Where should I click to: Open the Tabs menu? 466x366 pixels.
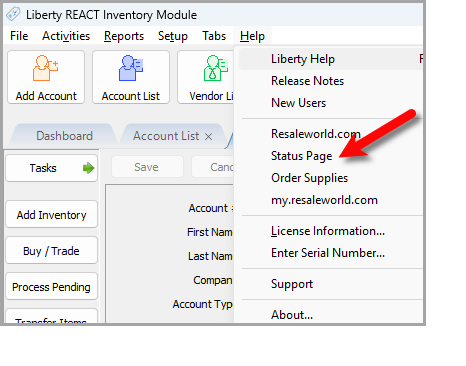tap(214, 36)
